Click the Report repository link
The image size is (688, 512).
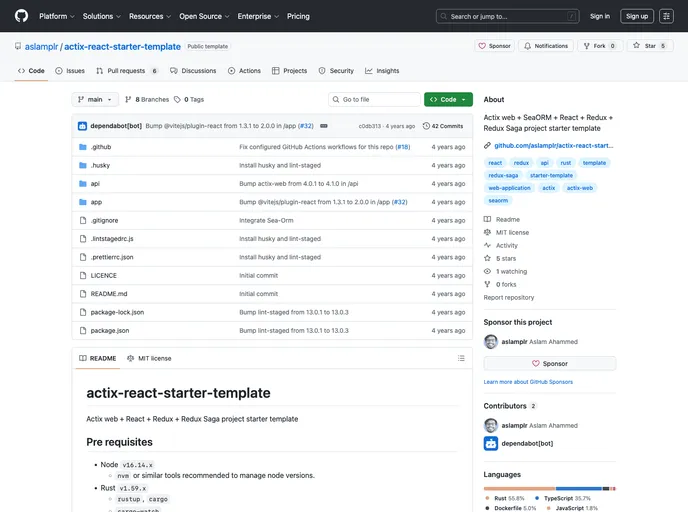509,298
